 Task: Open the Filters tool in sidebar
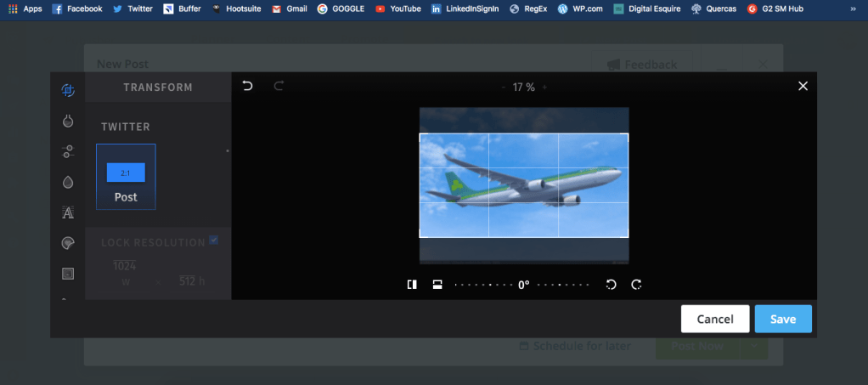68,121
